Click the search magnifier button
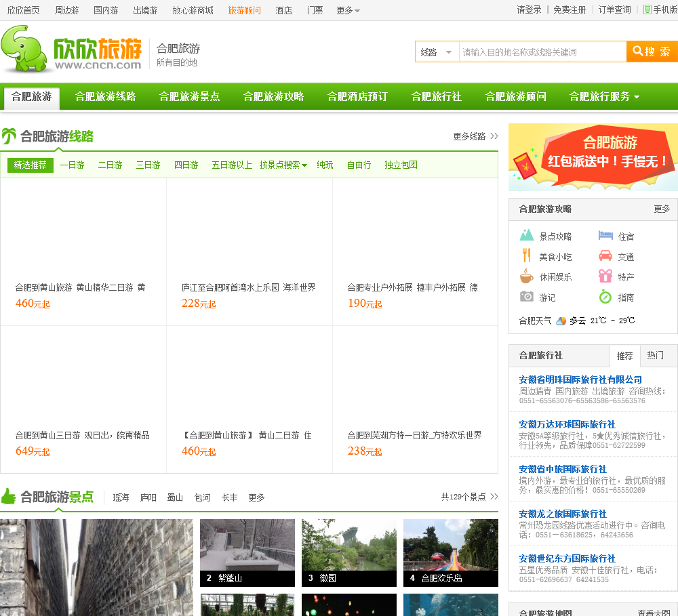This screenshot has height=616, width=678. coord(652,52)
